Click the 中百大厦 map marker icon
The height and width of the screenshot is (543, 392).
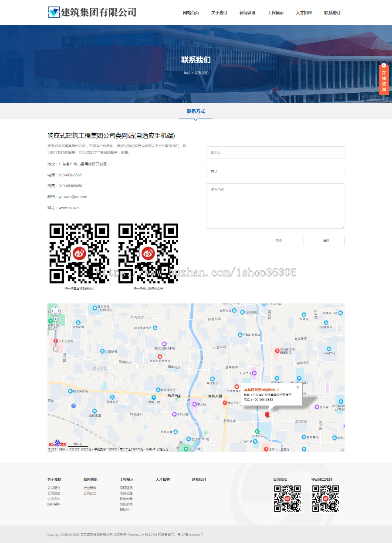[174, 414]
